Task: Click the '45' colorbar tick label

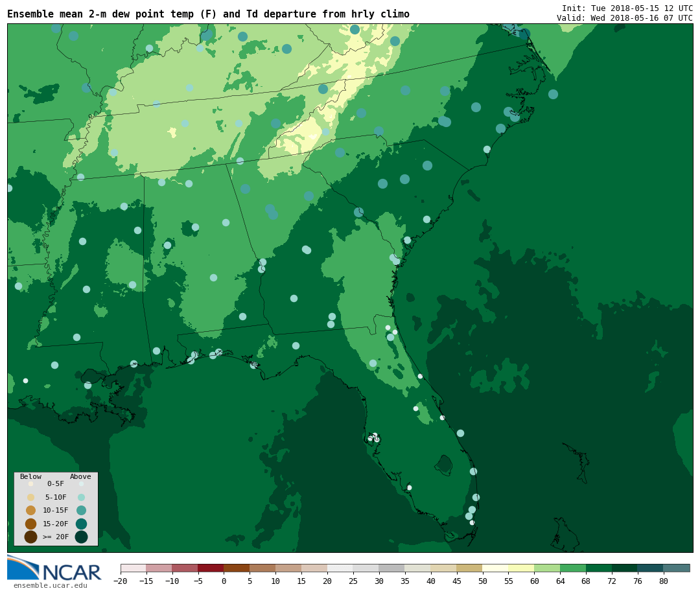Action: (x=457, y=581)
